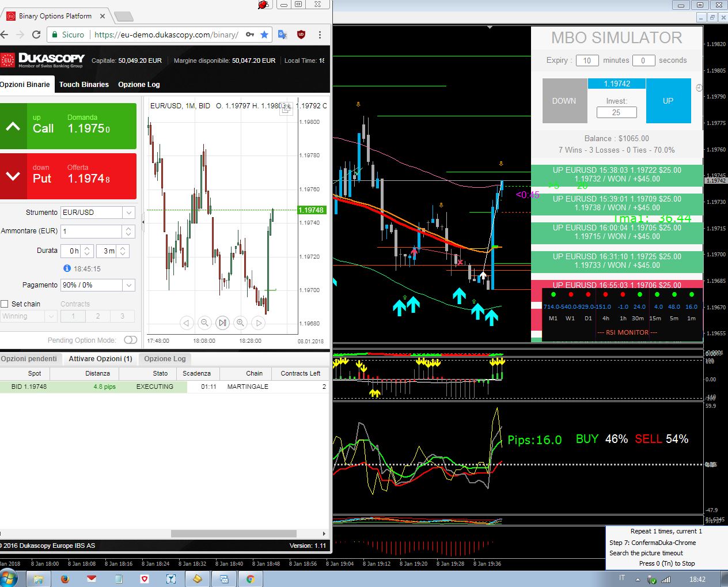Screen dimensions: 728x587
Task: Edit the Expiry seconds field in MBO Simulator
Action: [x=643, y=60]
